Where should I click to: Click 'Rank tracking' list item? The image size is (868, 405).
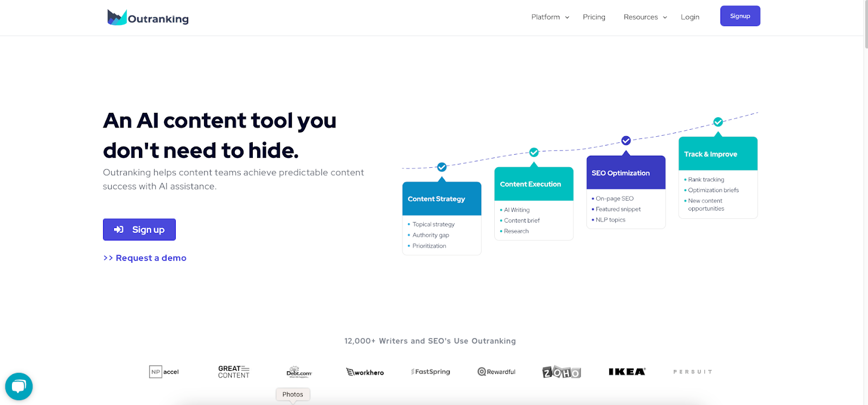705,180
